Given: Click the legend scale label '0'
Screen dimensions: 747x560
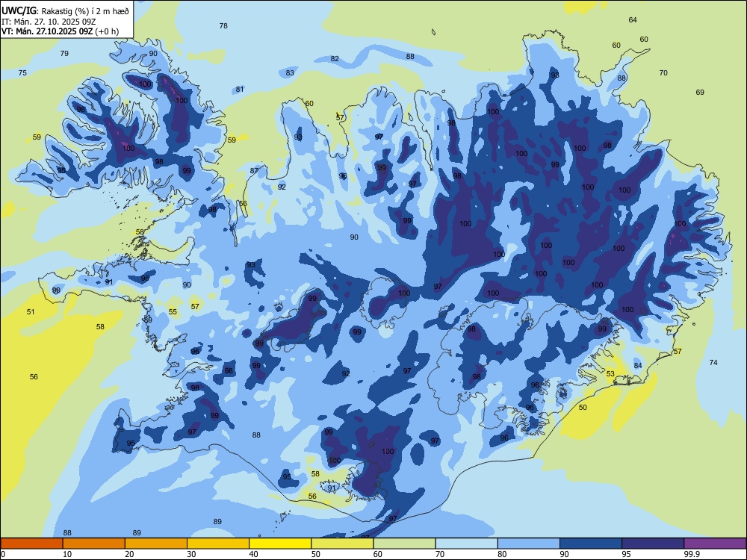Looking at the screenshot, I should tap(3, 554).
